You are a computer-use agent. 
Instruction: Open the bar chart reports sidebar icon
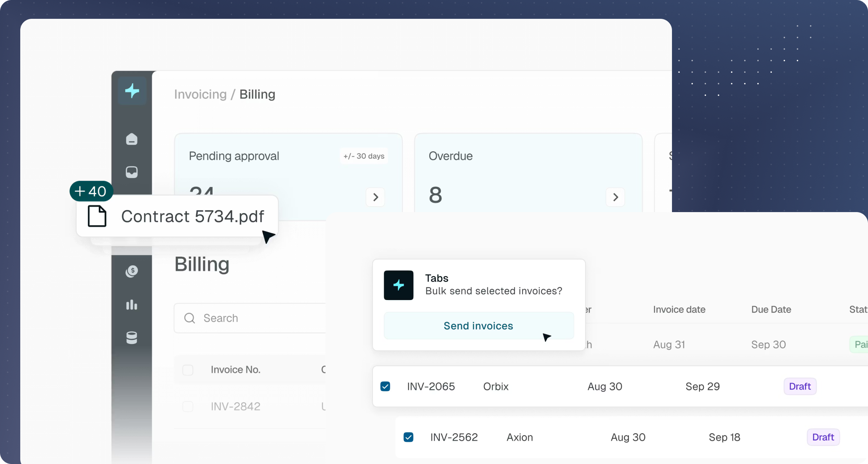pos(132,305)
